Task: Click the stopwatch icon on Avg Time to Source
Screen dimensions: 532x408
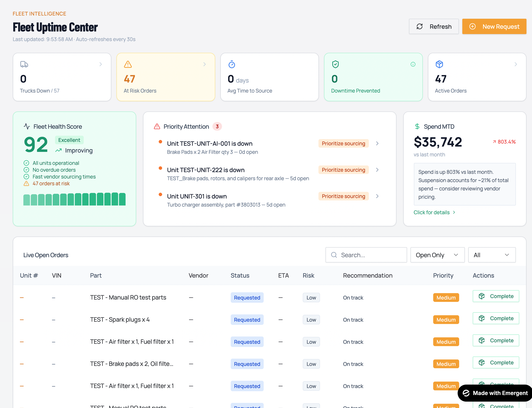Action: click(232, 64)
